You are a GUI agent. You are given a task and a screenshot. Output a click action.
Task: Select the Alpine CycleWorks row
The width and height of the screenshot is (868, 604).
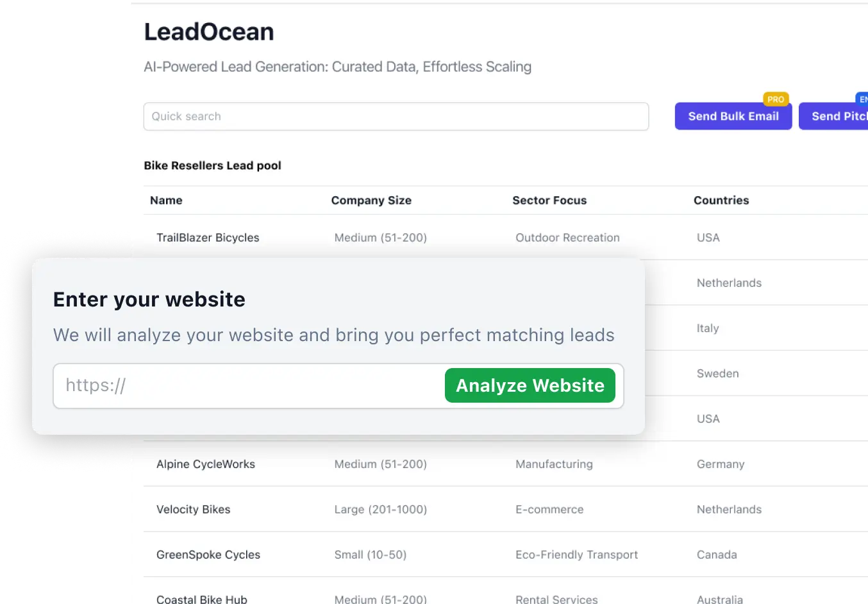(x=206, y=464)
